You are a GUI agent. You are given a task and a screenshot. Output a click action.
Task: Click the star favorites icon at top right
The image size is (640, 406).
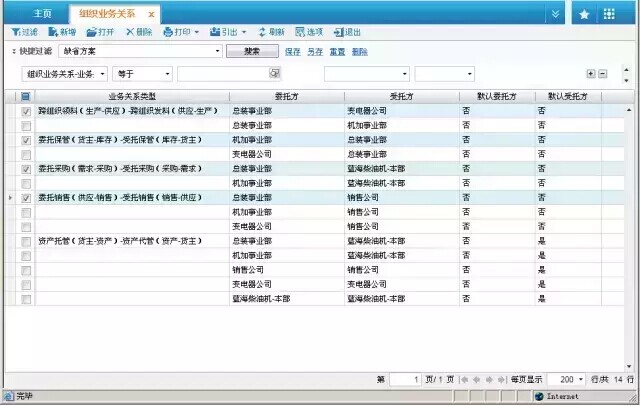[584, 14]
